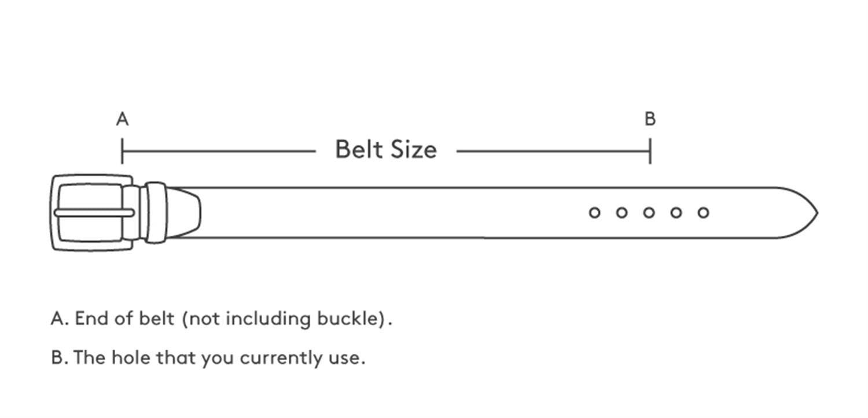Screen dimensions: 868x418
Task: Select the second belt hole from left
Action: (x=621, y=213)
